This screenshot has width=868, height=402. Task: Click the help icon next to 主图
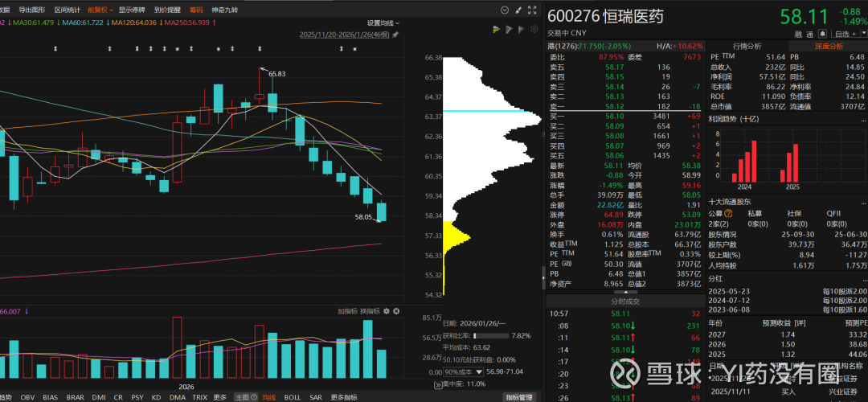[x=253, y=397]
